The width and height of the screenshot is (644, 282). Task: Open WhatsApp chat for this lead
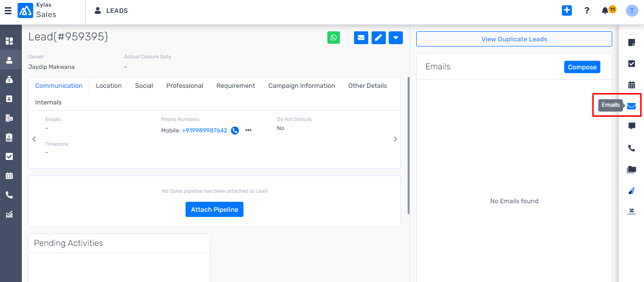[x=334, y=38]
